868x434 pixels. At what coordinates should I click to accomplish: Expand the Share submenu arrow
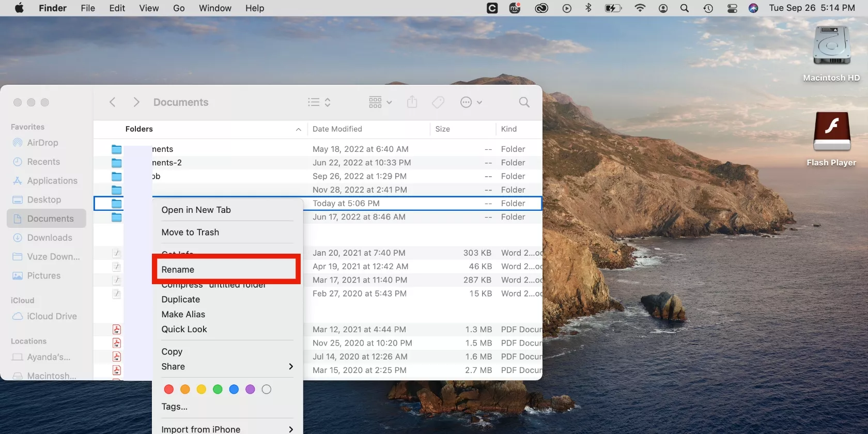291,366
